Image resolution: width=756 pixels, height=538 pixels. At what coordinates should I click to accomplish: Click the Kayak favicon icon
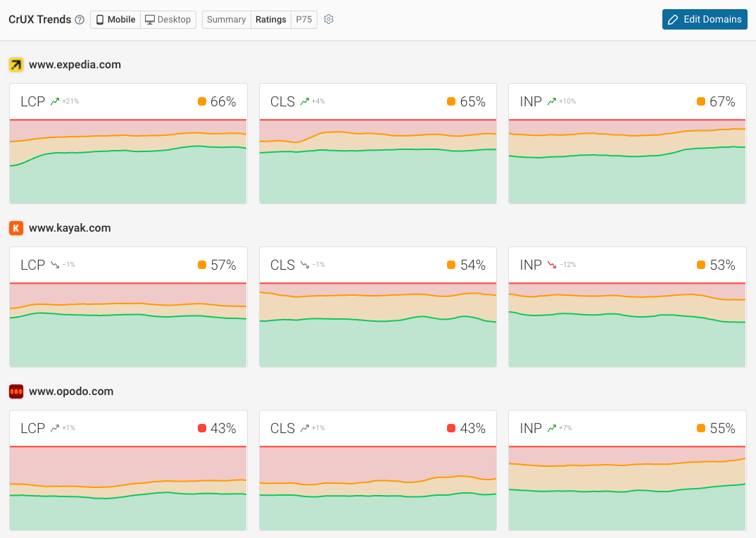[x=15, y=227]
